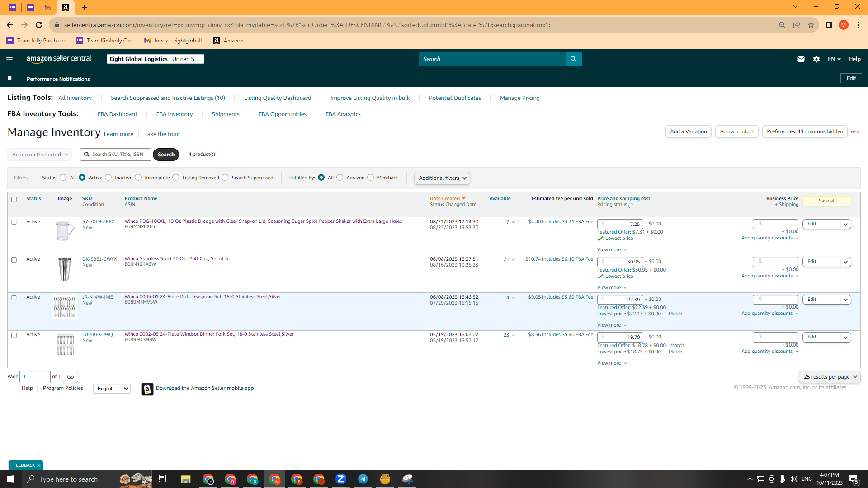Open a new browser tab
Screen dimensions: 868x488
coord(85,8)
